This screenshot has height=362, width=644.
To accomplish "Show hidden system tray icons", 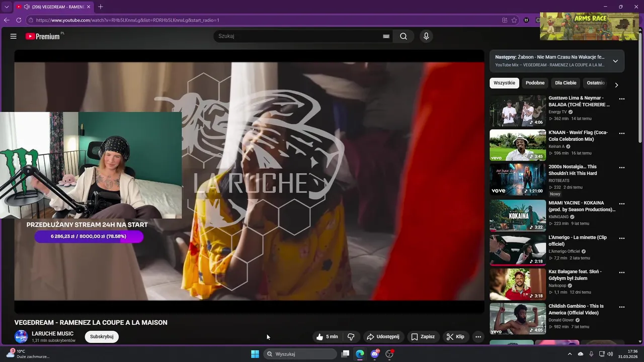I will tap(570, 354).
